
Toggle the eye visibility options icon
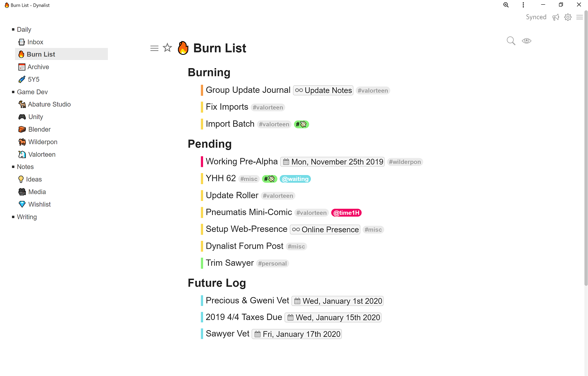click(526, 41)
